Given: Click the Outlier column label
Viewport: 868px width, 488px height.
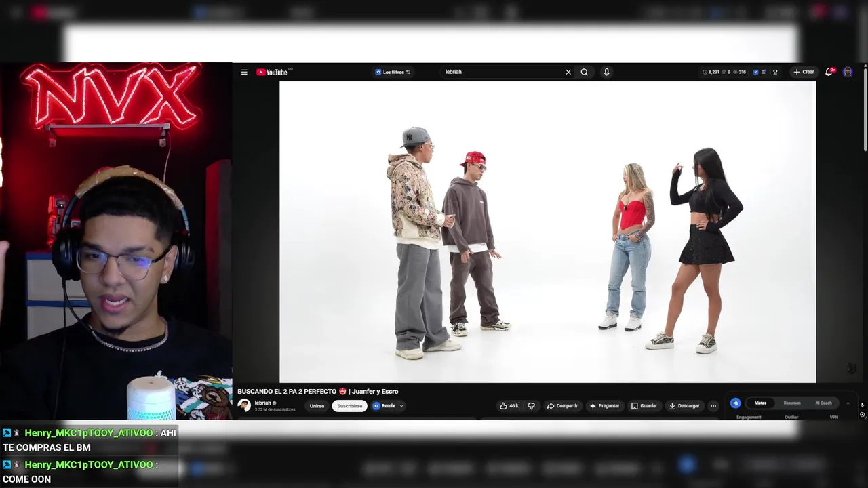Looking at the screenshot, I should click(791, 418).
